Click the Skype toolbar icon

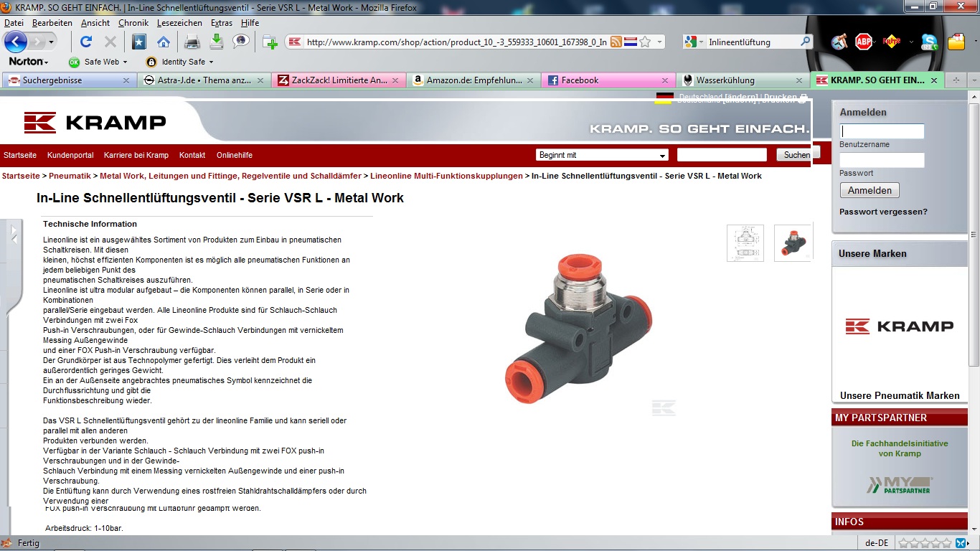point(929,42)
